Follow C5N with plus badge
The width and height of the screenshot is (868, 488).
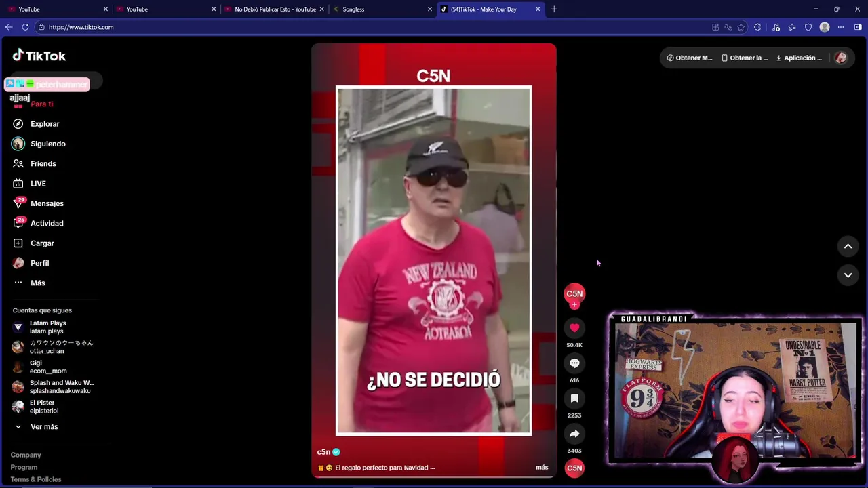pos(574,305)
